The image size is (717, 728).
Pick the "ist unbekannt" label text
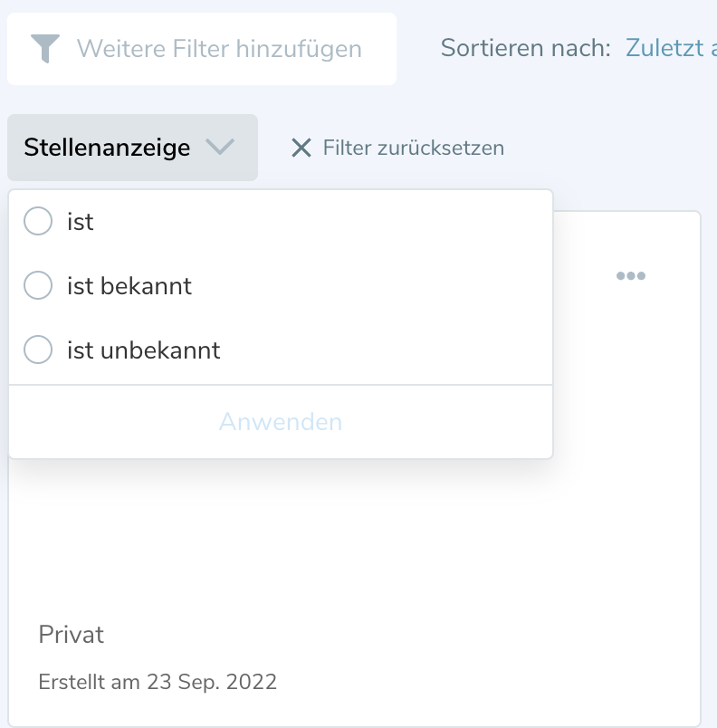144,350
